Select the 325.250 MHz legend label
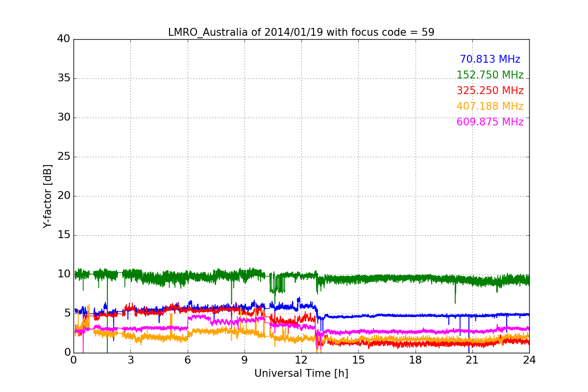This screenshot has height=392, width=588. click(490, 91)
